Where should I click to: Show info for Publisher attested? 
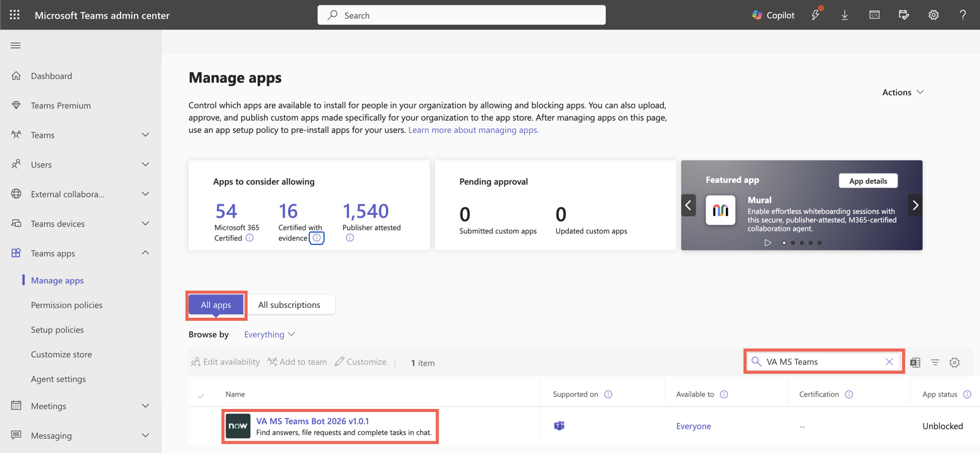[x=350, y=238]
